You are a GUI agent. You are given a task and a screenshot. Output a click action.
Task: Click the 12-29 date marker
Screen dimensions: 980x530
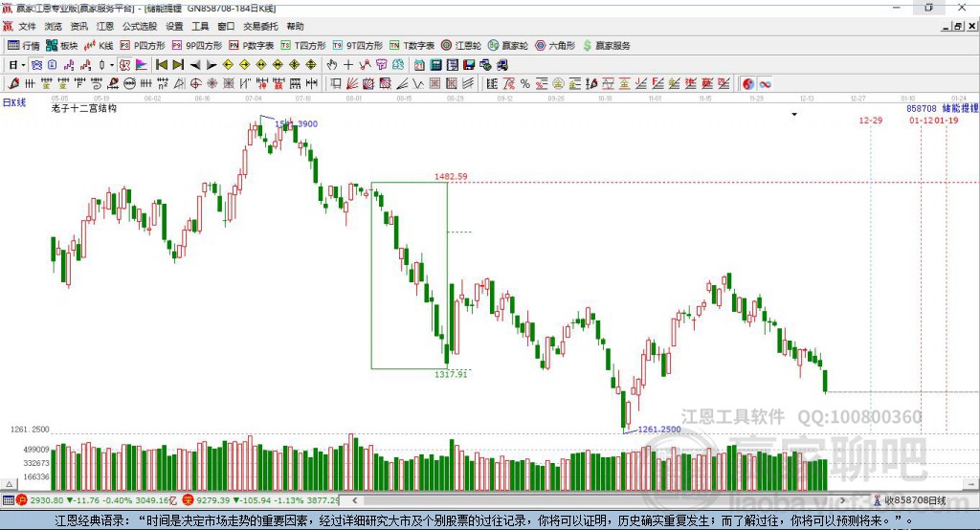tap(871, 121)
